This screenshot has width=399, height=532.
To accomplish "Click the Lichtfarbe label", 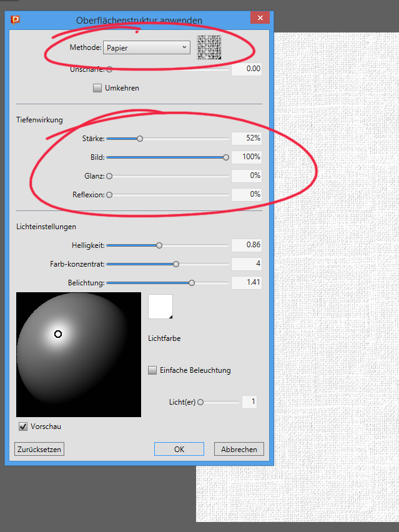I will click(164, 338).
